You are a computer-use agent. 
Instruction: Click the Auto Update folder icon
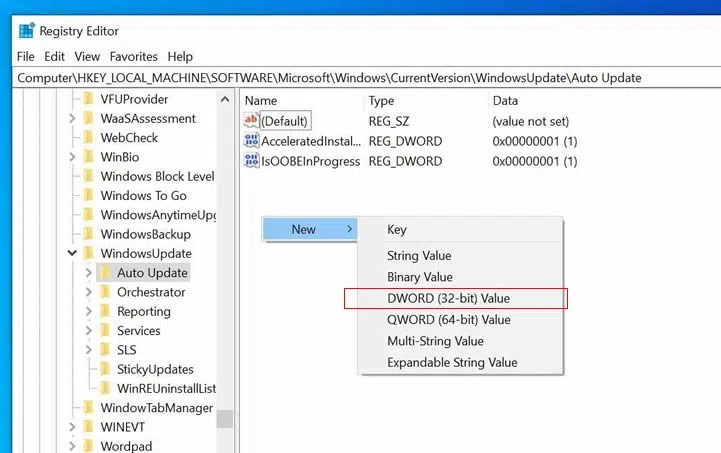tap(105, 273)
